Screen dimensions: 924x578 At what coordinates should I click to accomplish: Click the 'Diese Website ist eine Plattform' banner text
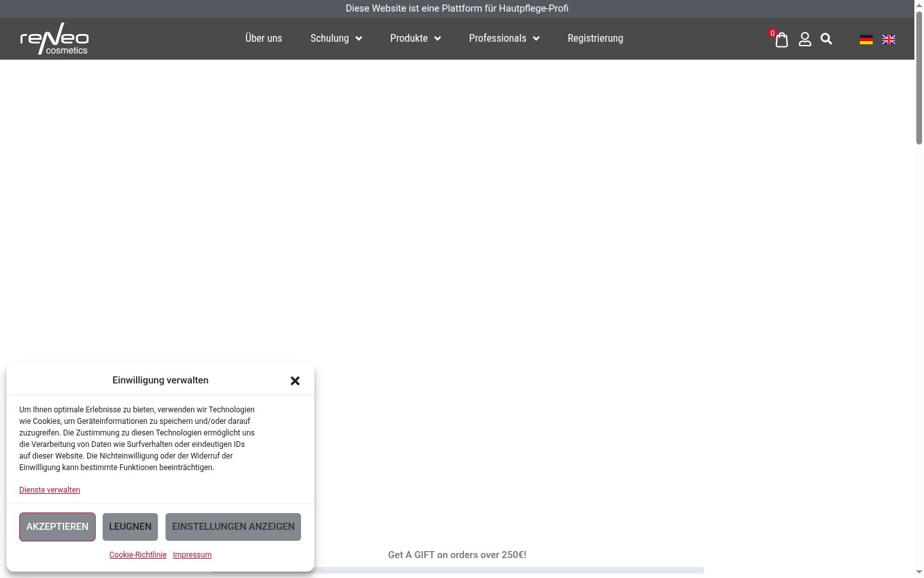457,8
